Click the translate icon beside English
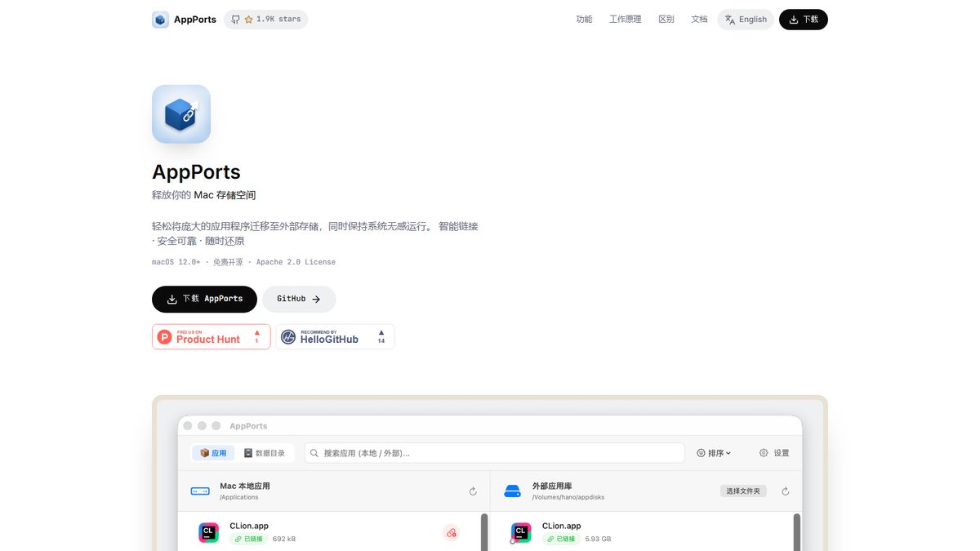This screenshot has width=980, height=551. [730, 20]
